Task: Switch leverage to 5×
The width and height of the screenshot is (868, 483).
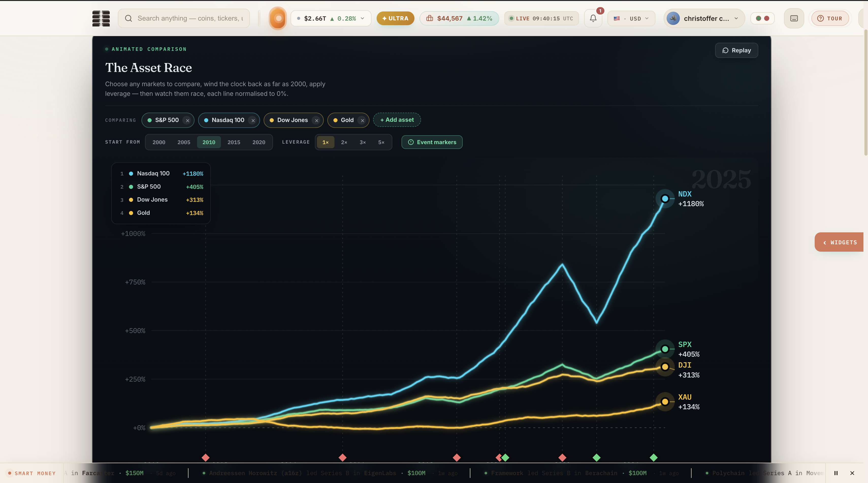Action: pyautogui.click(x=381, y=142)
